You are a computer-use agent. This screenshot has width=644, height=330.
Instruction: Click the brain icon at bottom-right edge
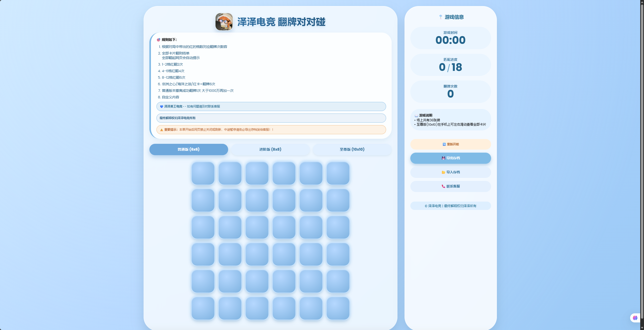tap(635, 318)
